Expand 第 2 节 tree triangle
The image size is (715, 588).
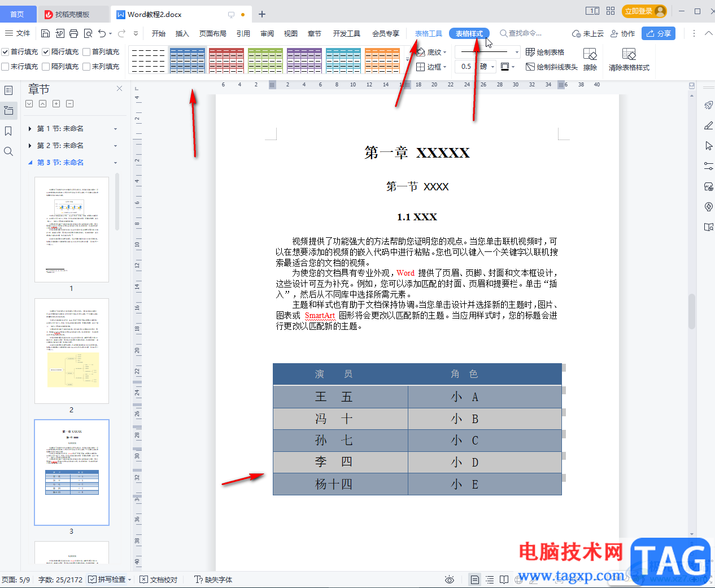click(x=30, y=146)
